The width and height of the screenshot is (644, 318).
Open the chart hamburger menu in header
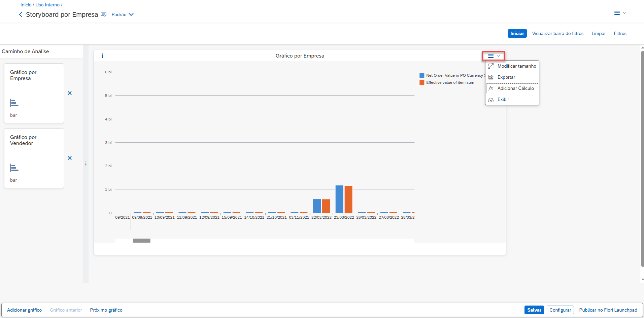(494, 56)
